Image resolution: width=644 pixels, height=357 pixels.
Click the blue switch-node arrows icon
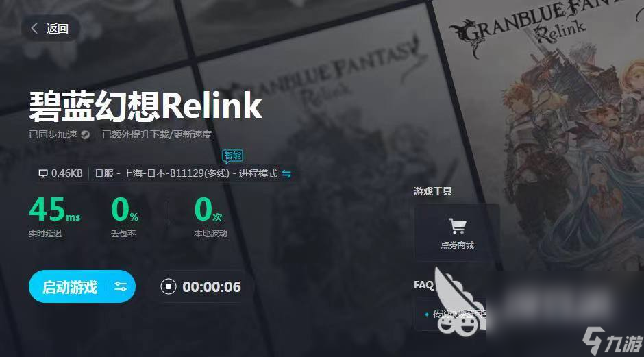pyautogui.click(x=286, y=174)
